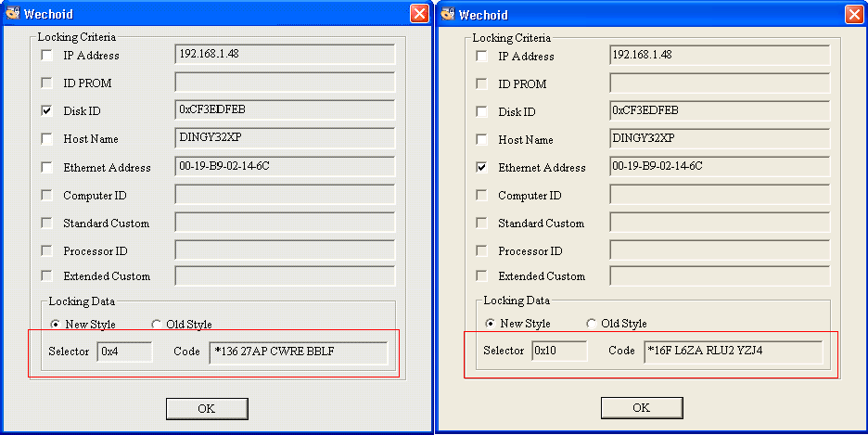Tick IP Address checkbox in right window

[x=482, y=57]
